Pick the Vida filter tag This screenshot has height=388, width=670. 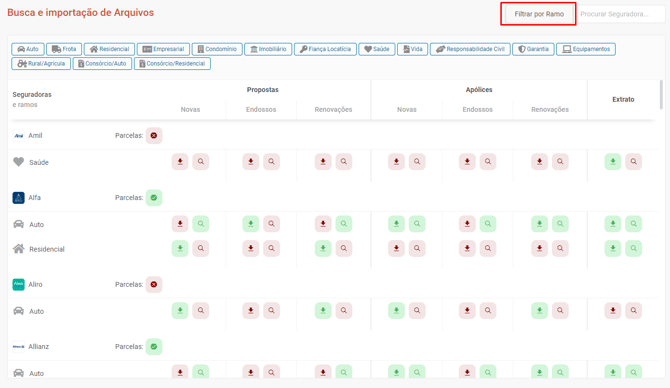coord(412,49)
